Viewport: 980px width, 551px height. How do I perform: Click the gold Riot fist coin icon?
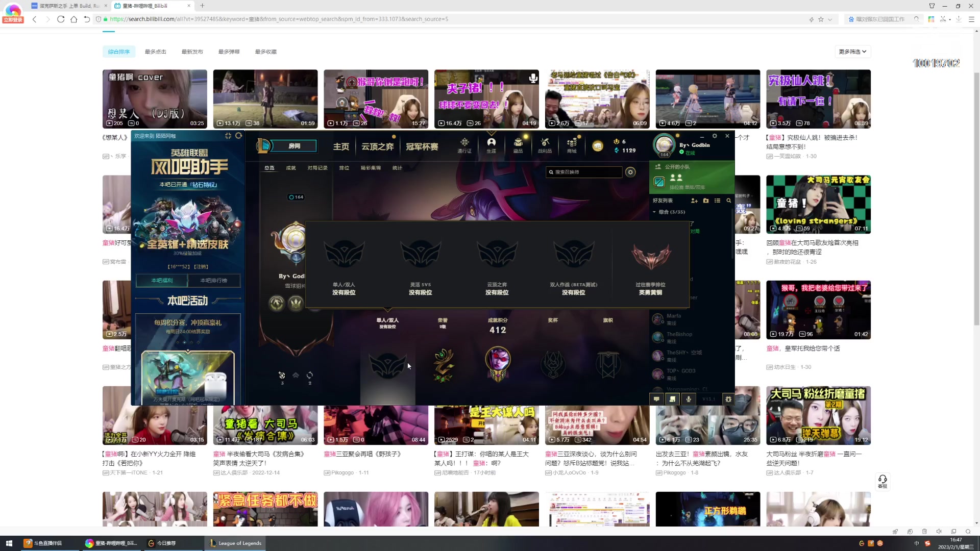598,146
